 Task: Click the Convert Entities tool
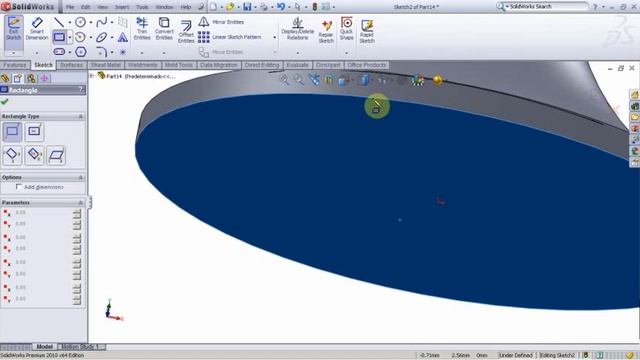click(x=164, y=29)
